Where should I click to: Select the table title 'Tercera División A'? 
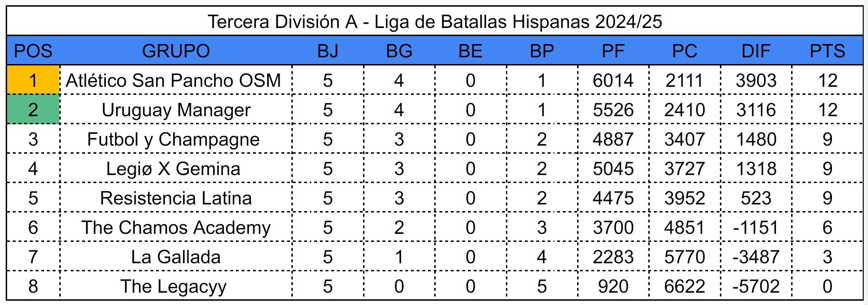(x=434, y=22)
